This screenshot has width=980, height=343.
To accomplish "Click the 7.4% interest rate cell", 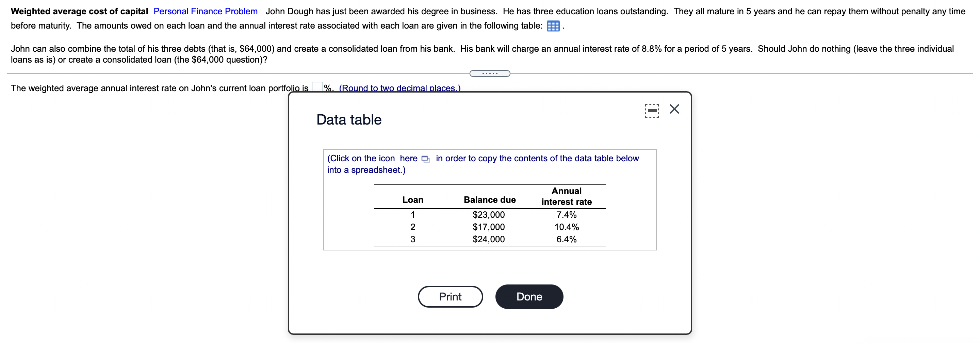I will tap(566, 215).
